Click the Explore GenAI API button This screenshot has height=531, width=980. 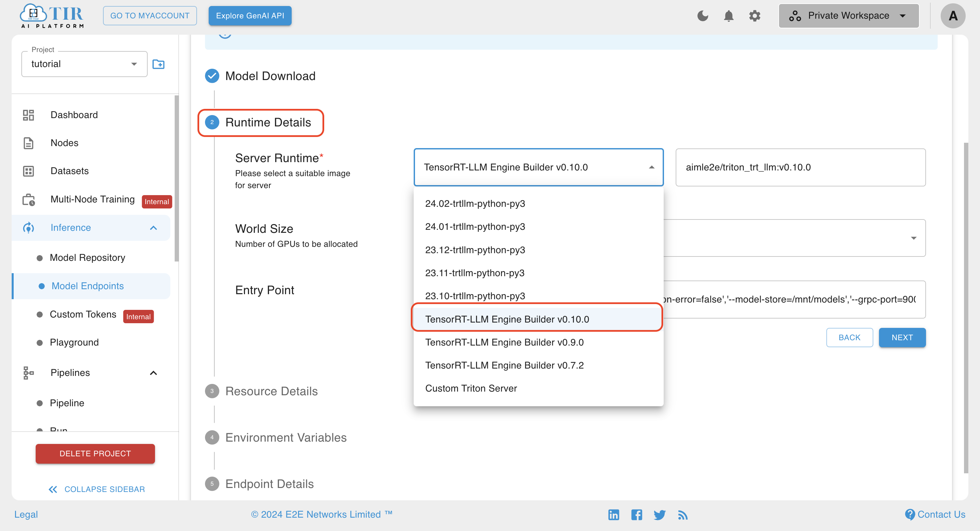[x=250, y=16]
